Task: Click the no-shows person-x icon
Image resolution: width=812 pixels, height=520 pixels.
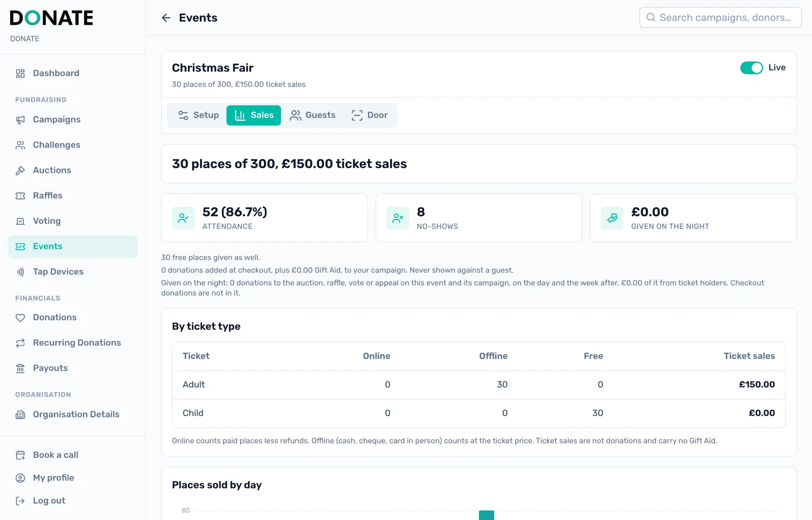Action: tap(397, 218)
